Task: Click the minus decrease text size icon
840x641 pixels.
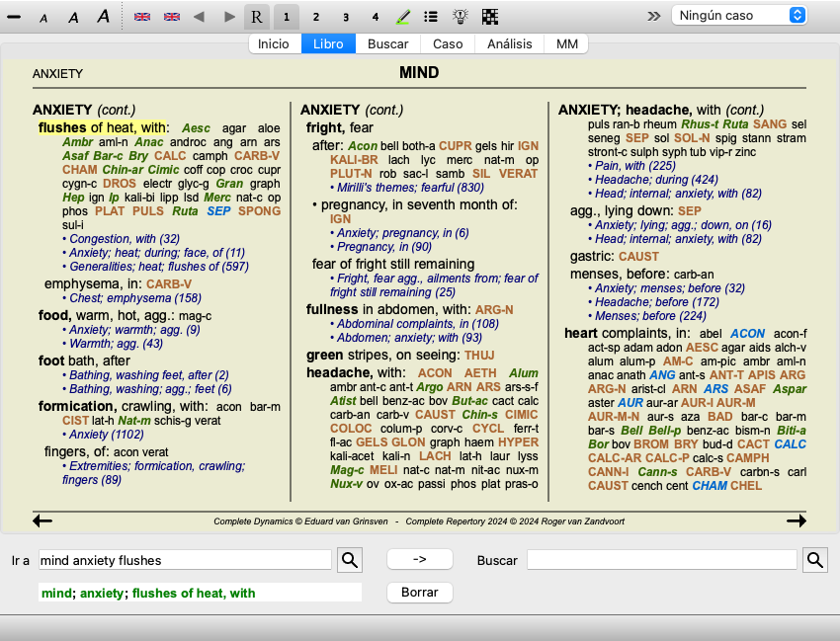Action: pos(14,17)
